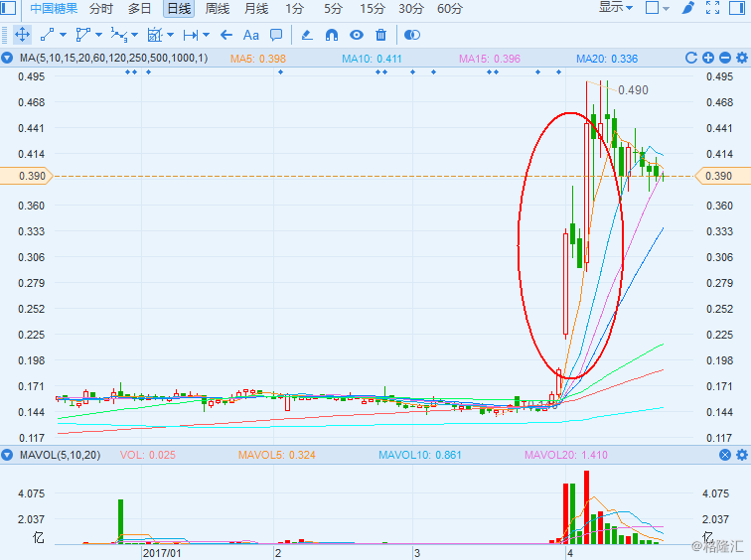Click the MA20: 0.336 legend value
This screenshot has width=751, height=560.
607,59
